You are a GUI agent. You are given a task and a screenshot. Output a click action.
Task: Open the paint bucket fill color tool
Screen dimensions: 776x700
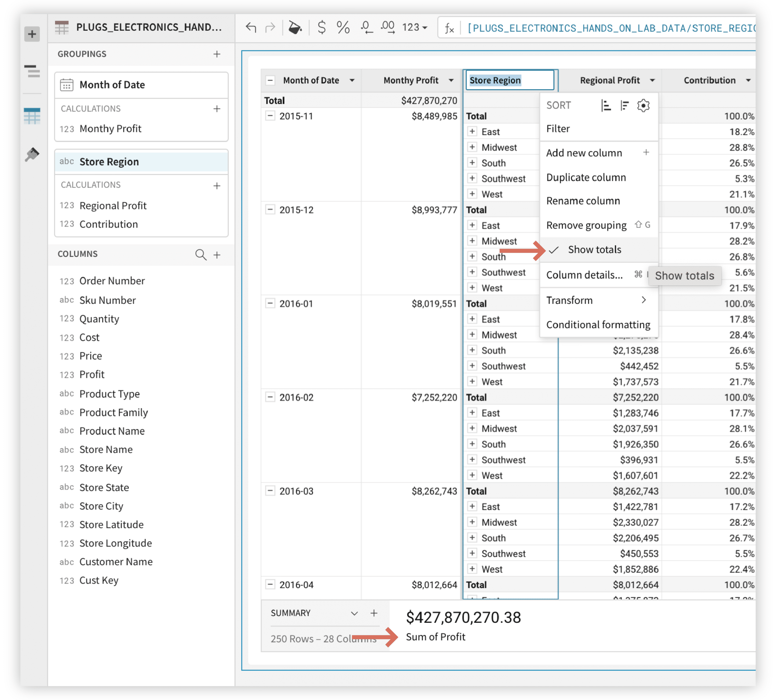tap(295, 27)
